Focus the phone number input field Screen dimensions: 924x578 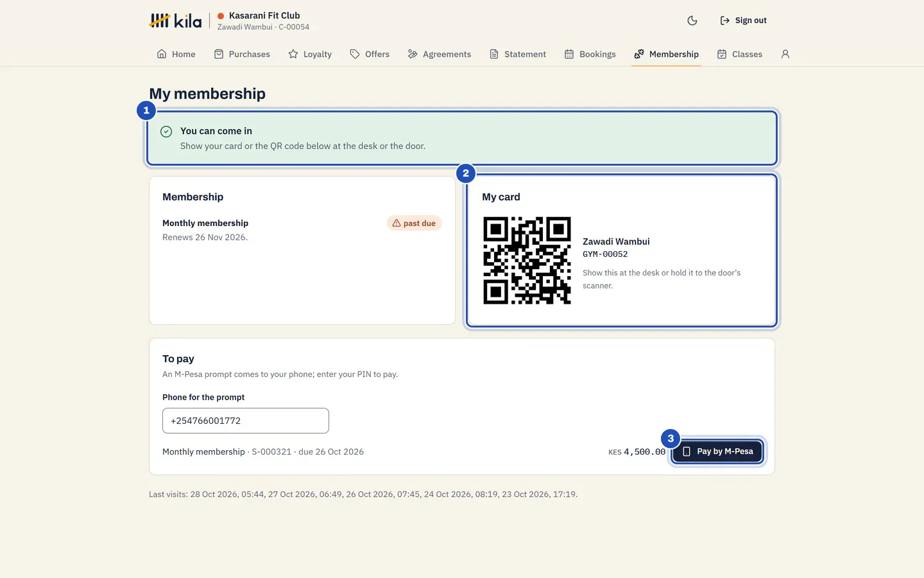pyautogui.click(x=246, y=421)
